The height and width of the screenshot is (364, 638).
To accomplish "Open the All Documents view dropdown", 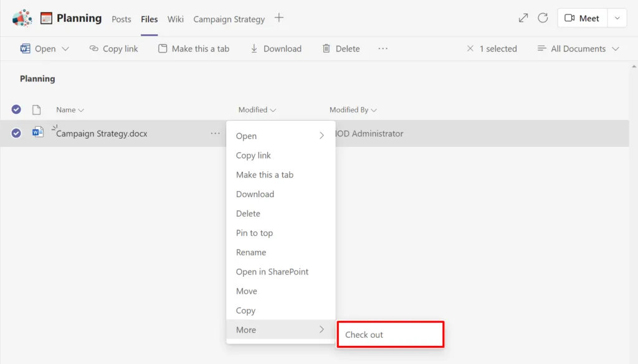I will [578, 49].
